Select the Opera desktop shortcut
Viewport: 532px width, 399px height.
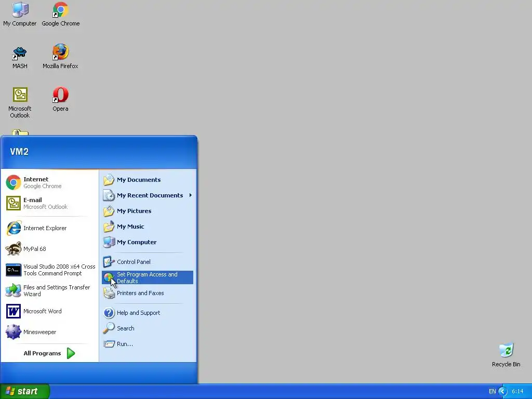60,99
